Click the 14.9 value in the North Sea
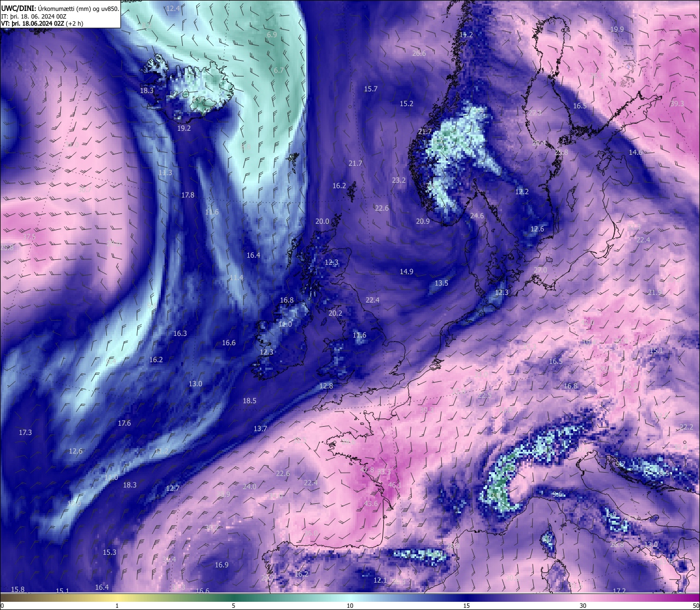This screenshot has height=610, width=700. (x=406, y=271)
